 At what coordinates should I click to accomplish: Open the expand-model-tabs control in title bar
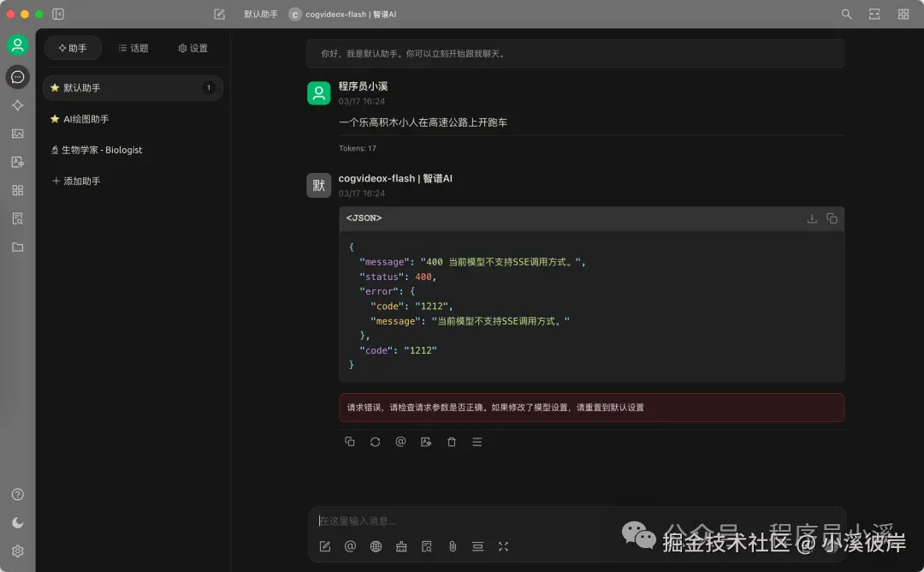(x=874, y=14)
